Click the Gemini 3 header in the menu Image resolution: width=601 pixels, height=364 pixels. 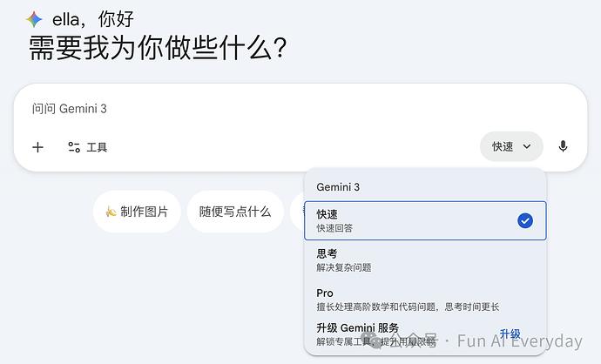click(x=338, y=186)
